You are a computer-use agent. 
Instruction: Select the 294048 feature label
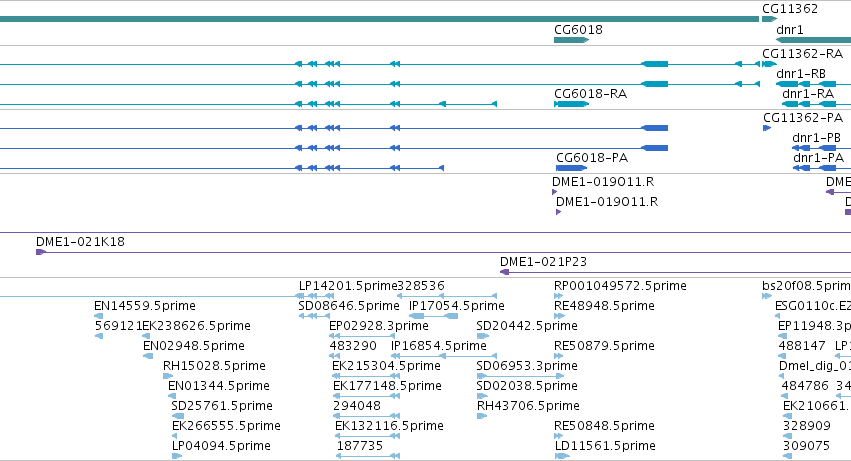(x=357, y=407)
